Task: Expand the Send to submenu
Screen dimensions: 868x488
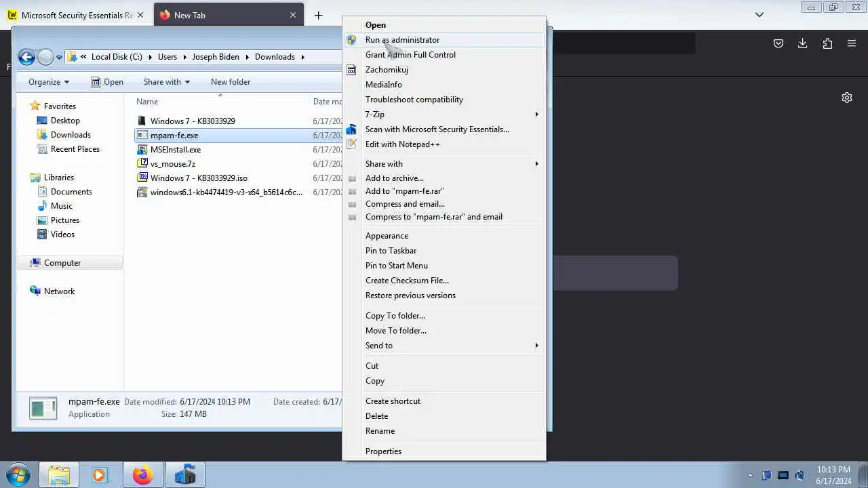Action: [x=444, y=346]
